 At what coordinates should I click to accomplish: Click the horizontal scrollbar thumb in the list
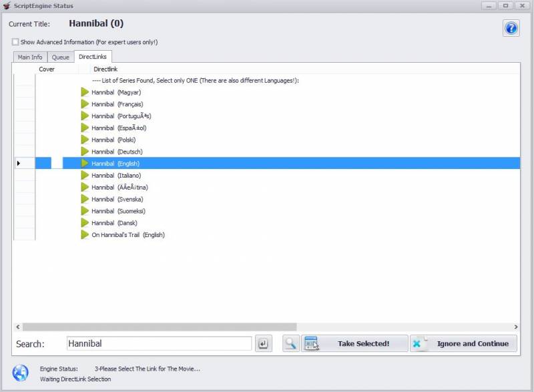160,327
